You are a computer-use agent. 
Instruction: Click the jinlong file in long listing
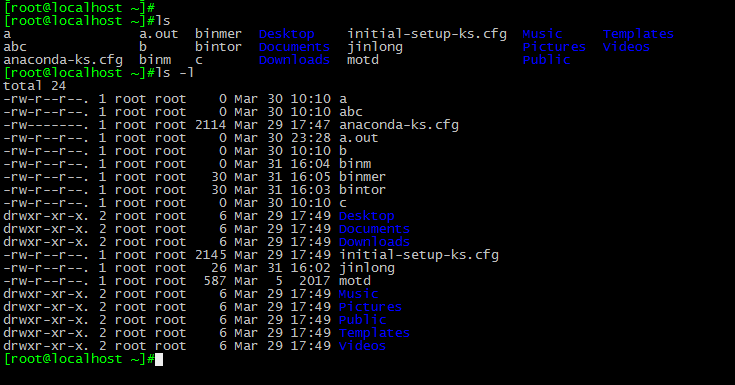tap(367, 268)
